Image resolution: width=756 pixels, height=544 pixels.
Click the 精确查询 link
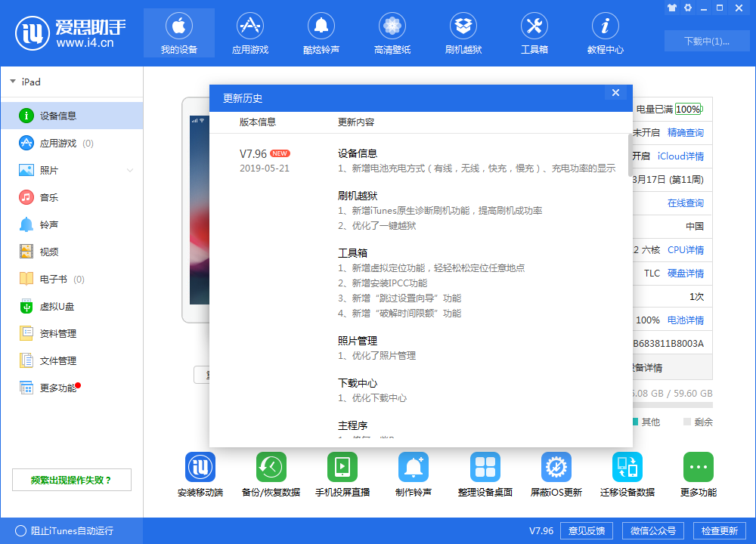[685, 132]
